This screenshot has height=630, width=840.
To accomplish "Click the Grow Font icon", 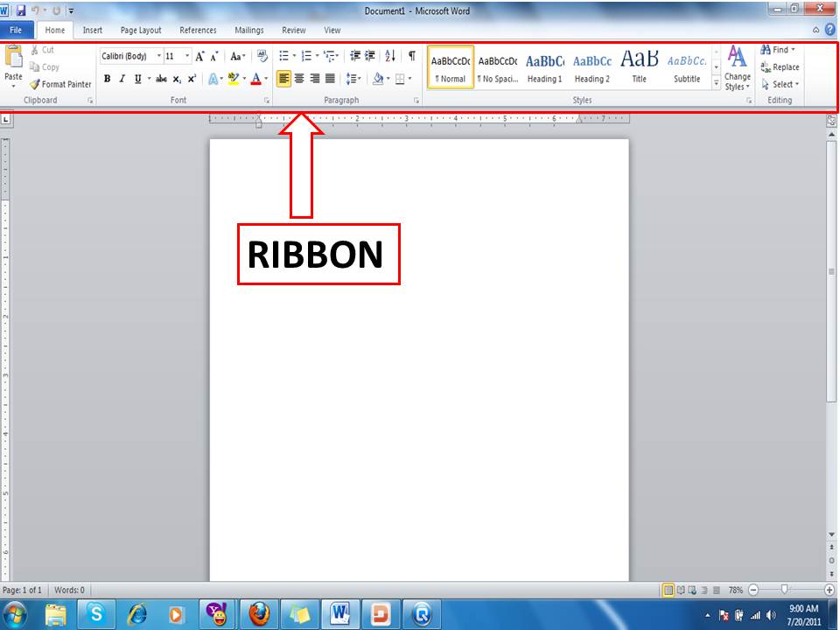I will click(199, 54).
